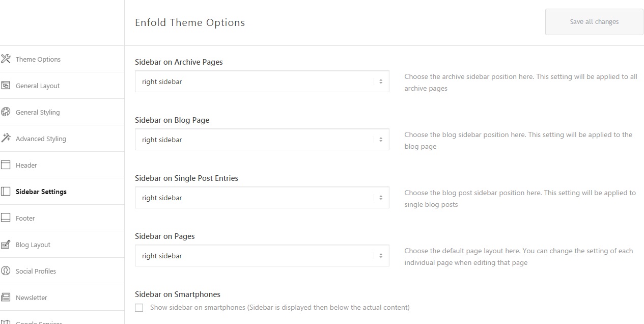Click the Header section icon
The height and width of the screenshot is (324, 644).
(x=6, y=165)
